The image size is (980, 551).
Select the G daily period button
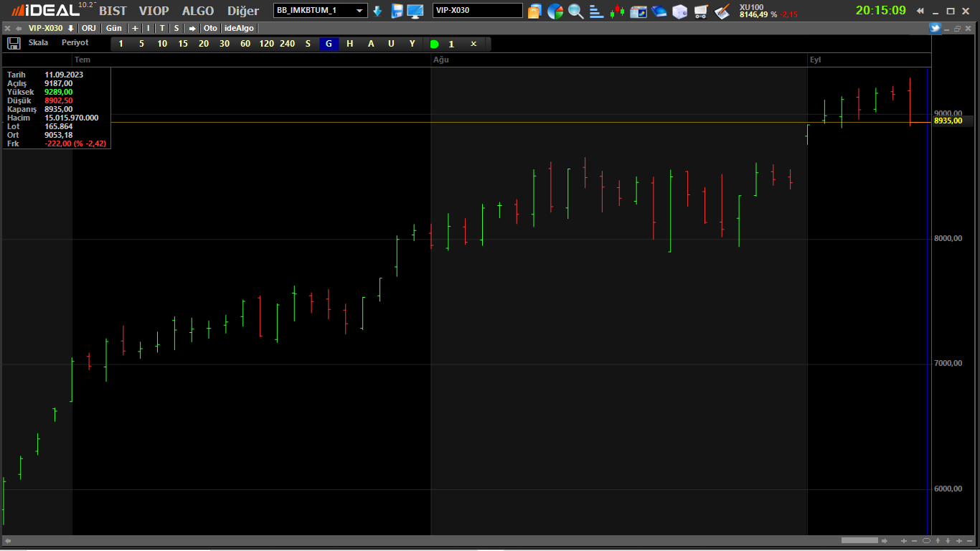329,44
